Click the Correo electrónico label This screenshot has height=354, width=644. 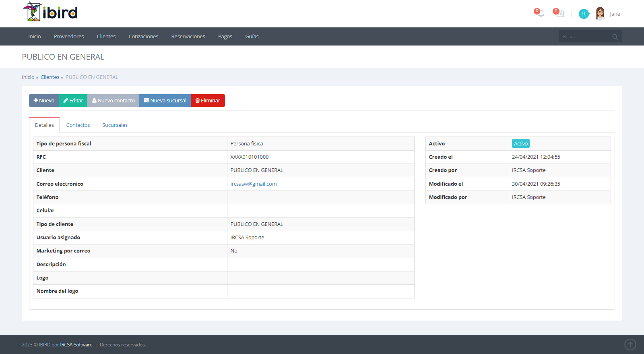pyautogui.click(x=60, y=184)
